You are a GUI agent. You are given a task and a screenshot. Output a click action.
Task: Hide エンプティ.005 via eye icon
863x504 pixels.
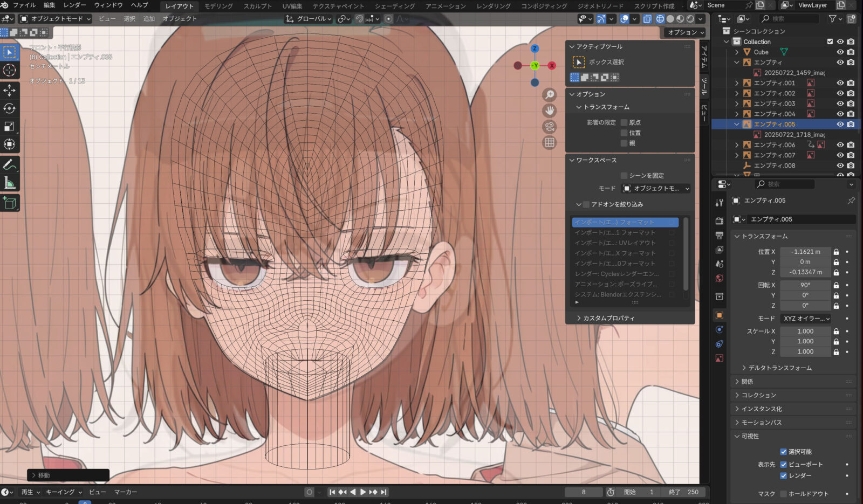(840, 124)
